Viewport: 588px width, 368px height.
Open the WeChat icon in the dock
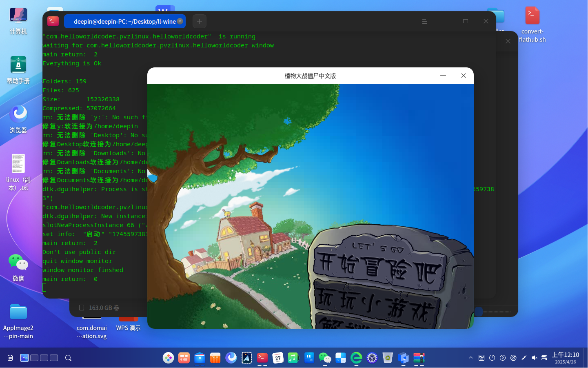pos(325,358)
